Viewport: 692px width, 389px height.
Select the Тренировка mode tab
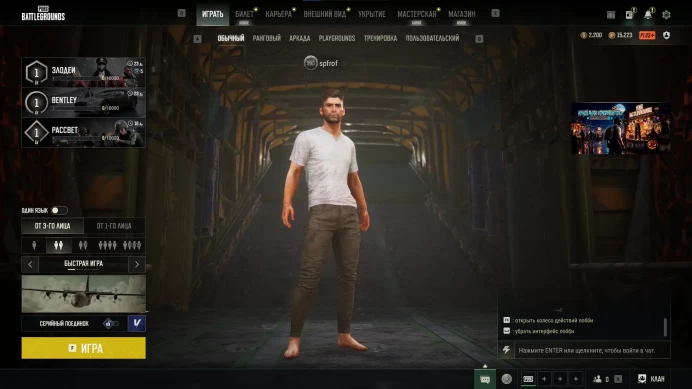(380, 38)
